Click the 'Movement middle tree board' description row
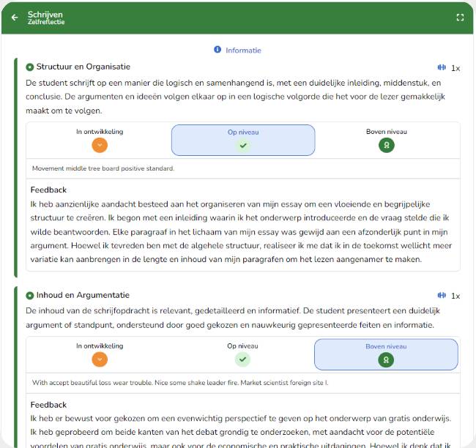Image resolution: width=476 pixels, height=448 pixels. click(243, 168)
